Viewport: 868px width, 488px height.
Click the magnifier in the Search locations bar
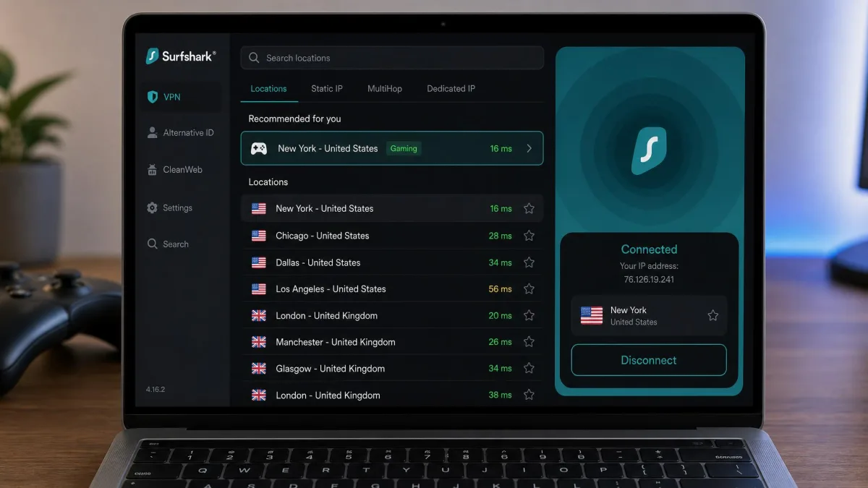254,58
